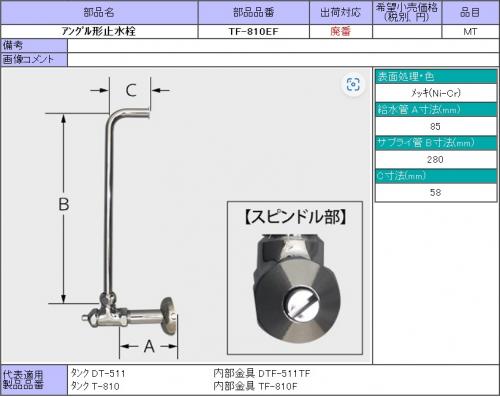Select the メッキ(Ni-Cr) value cell
The image size is (500, 397).
436,93
